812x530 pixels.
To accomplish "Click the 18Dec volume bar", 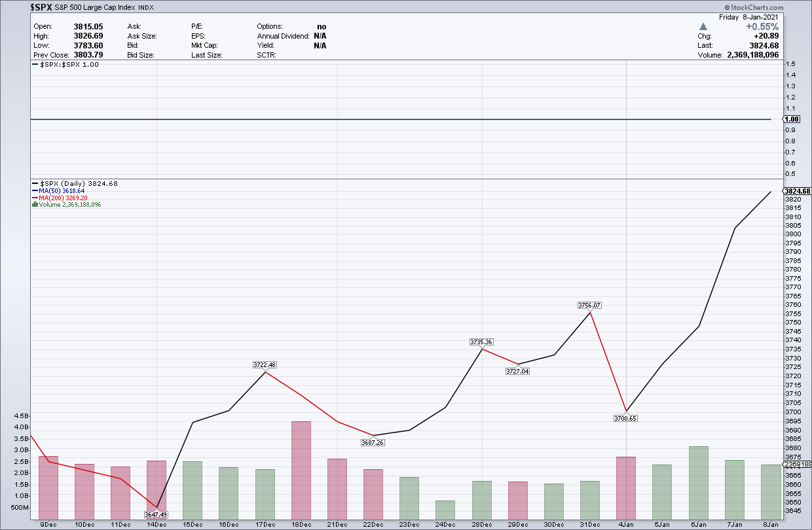I will 301,470.
